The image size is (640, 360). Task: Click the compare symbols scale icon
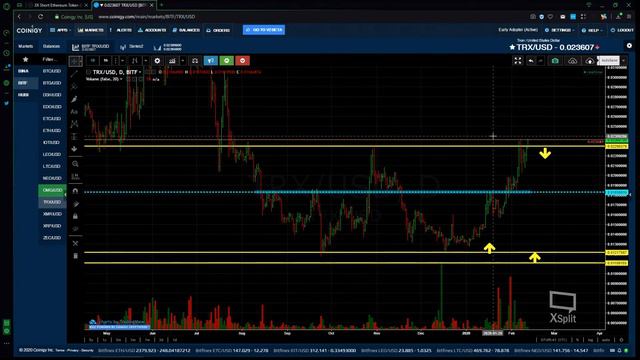click(195, 61)
